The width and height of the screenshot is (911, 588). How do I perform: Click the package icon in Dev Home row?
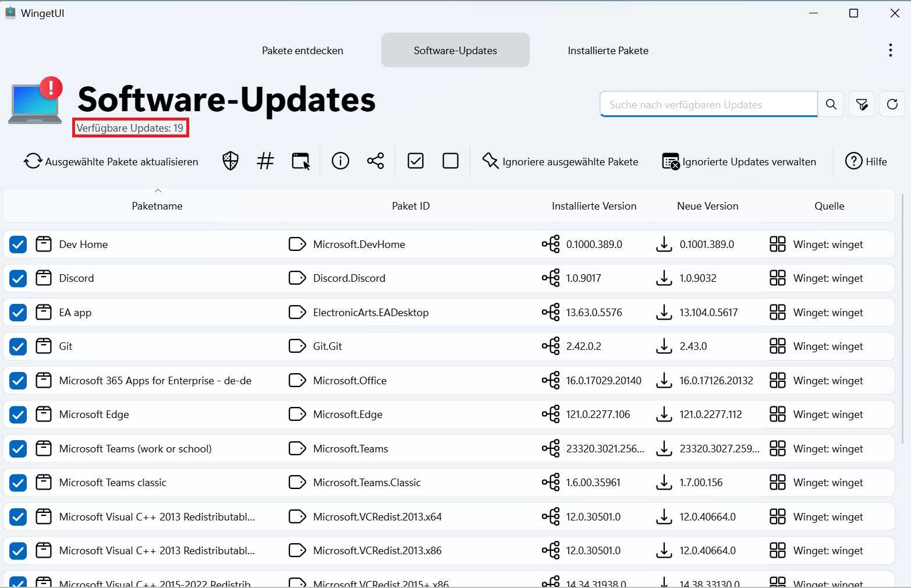[x=44, y=244]
